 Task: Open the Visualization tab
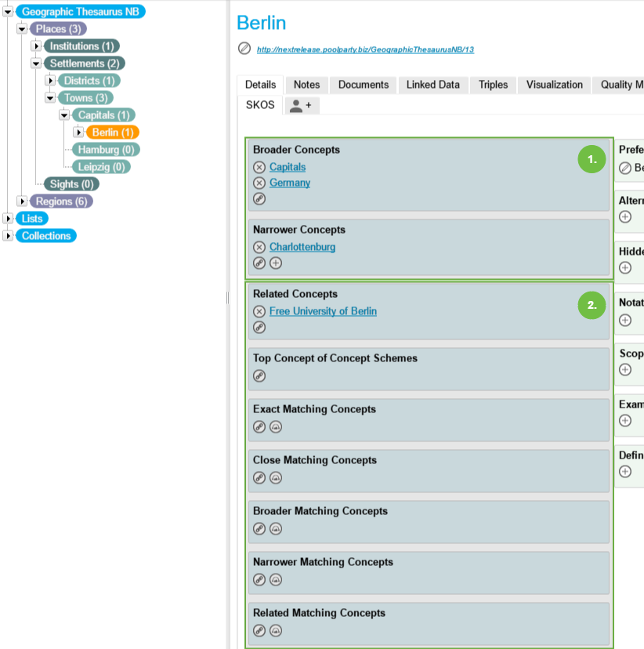[554, 85]
